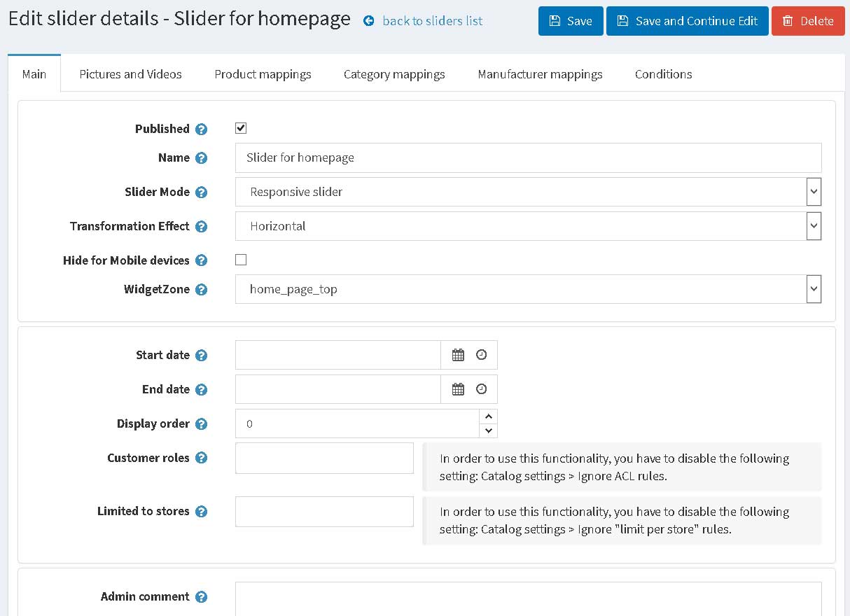Increase Display order with up arrow
Image resolution: width=850 pixels, height=616 pixels.
[489, 416]
